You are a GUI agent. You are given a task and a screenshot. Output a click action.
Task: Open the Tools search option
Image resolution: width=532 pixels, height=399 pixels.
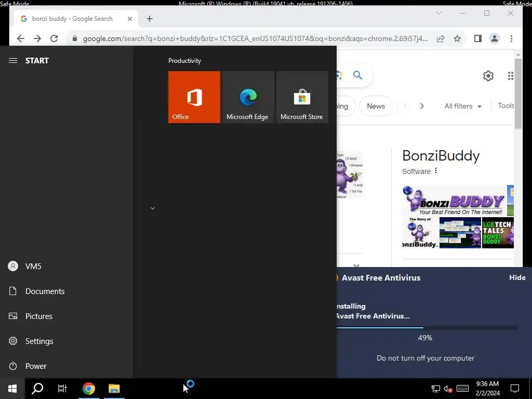[x=506, y=106]
